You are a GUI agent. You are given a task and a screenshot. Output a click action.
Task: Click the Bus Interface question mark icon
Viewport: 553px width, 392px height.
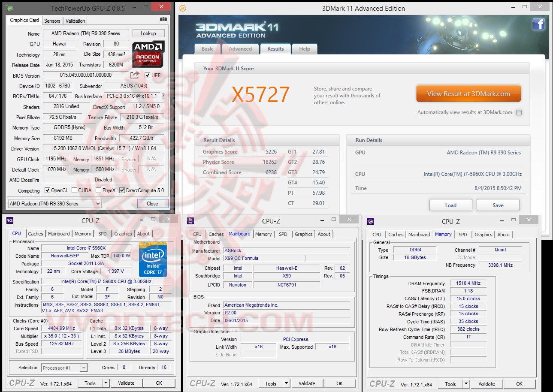coord(163,96)
